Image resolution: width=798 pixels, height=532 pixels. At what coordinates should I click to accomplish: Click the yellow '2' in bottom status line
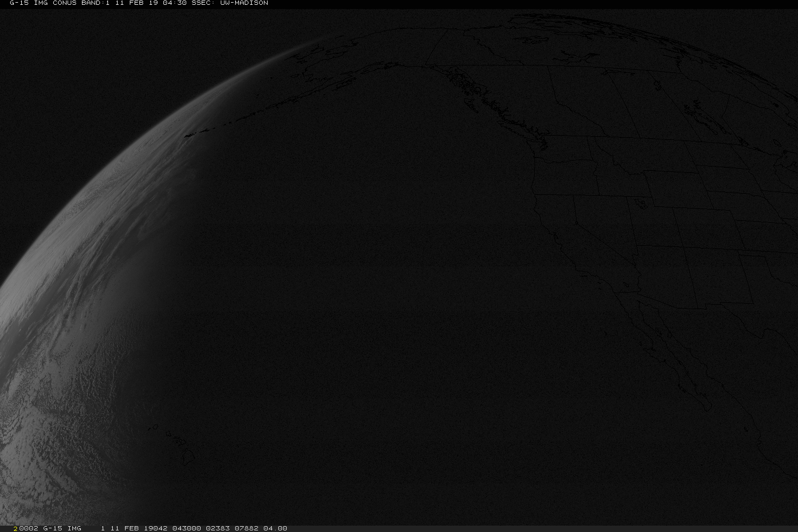[15, 528]
